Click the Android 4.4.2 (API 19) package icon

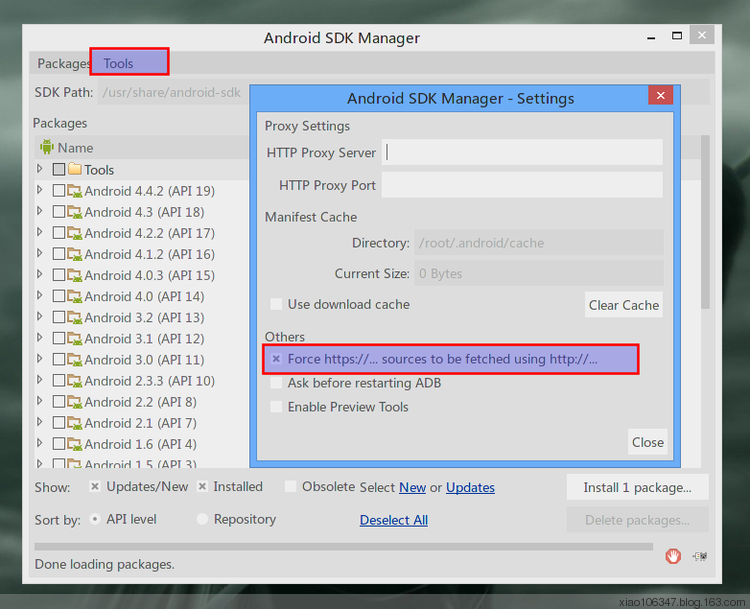click(x=74, y=191)
